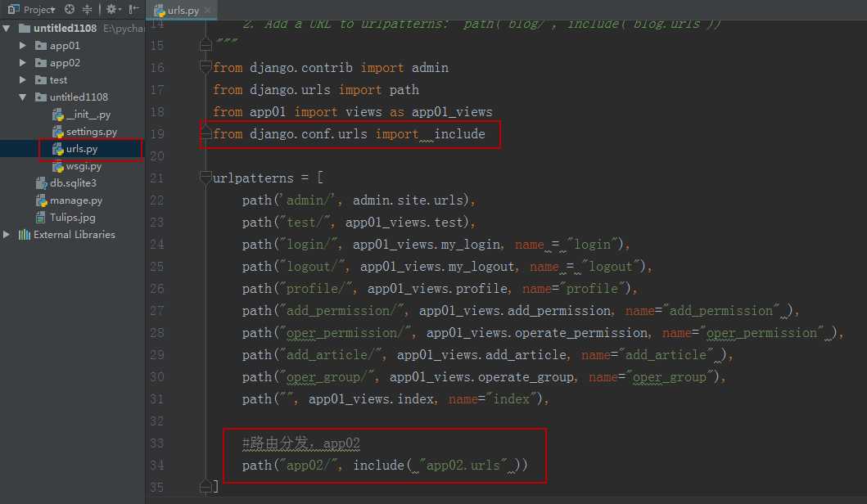Viewport: 867px width, 504px height.
Task: Expand External Libraries node
Action: [x=6, y=234]
